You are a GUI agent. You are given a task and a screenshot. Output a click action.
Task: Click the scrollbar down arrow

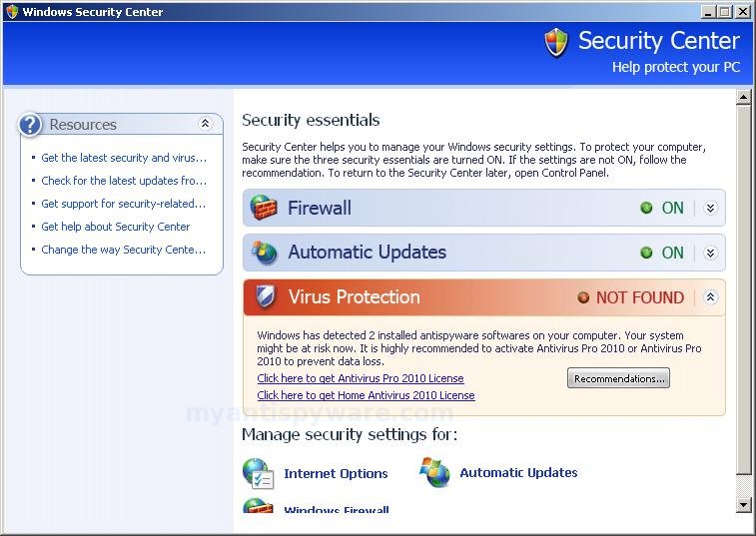[x=743, y=505]
